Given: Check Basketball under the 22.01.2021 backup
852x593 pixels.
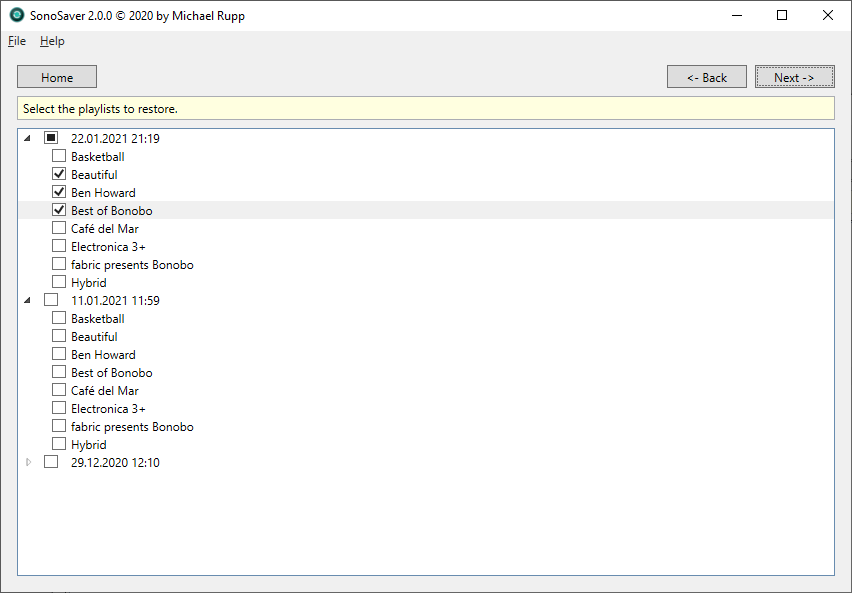Looking at the screenshot, I should coord(58,156).
